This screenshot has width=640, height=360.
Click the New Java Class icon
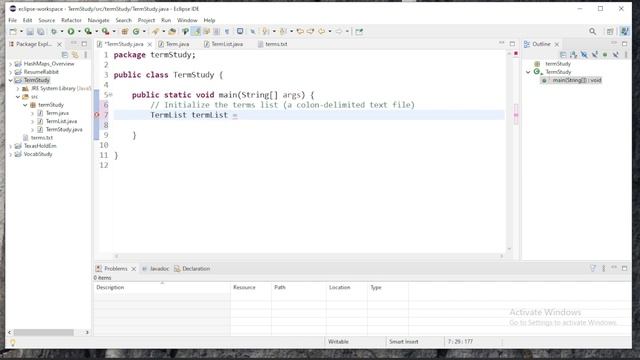click(136, 31)
